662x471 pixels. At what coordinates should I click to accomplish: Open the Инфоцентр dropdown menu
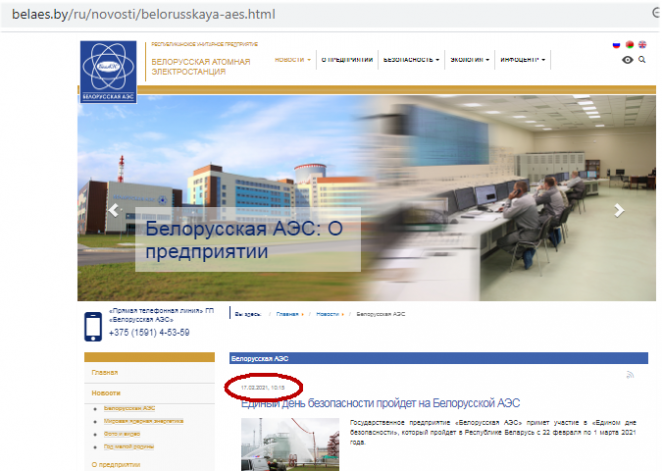(x=523, y=60)
